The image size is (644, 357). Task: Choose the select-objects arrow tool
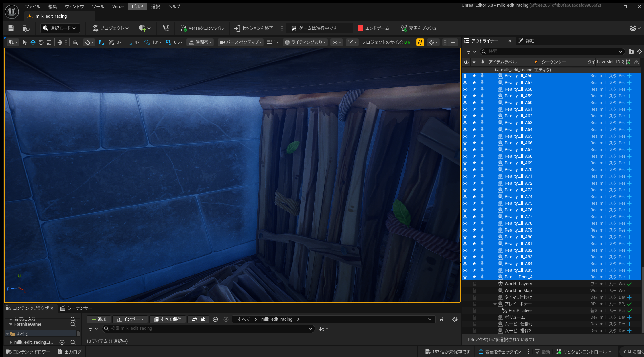[x=25, y=42]
